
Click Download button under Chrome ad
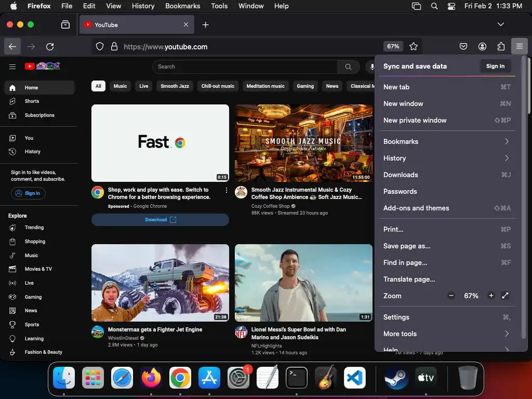pyautogui.click(x=160, y=220)
